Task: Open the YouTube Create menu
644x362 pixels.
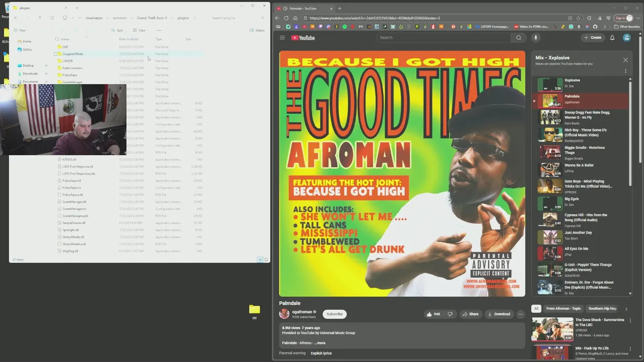Action: pyautogui.click(x=593, y=38)
